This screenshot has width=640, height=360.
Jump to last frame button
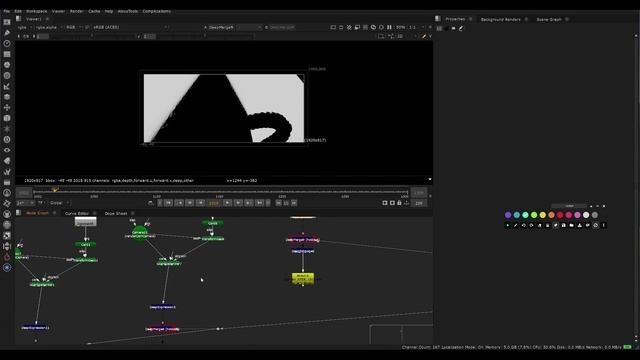click(x=259, y=203)
